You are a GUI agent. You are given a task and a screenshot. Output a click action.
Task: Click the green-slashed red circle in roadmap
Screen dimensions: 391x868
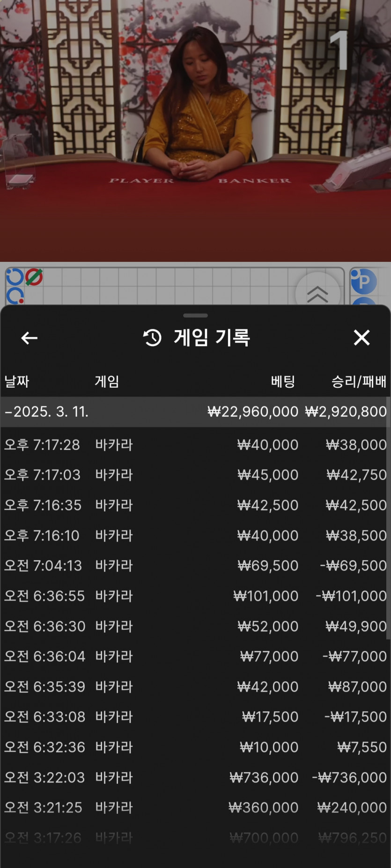(x=34, y=277)
